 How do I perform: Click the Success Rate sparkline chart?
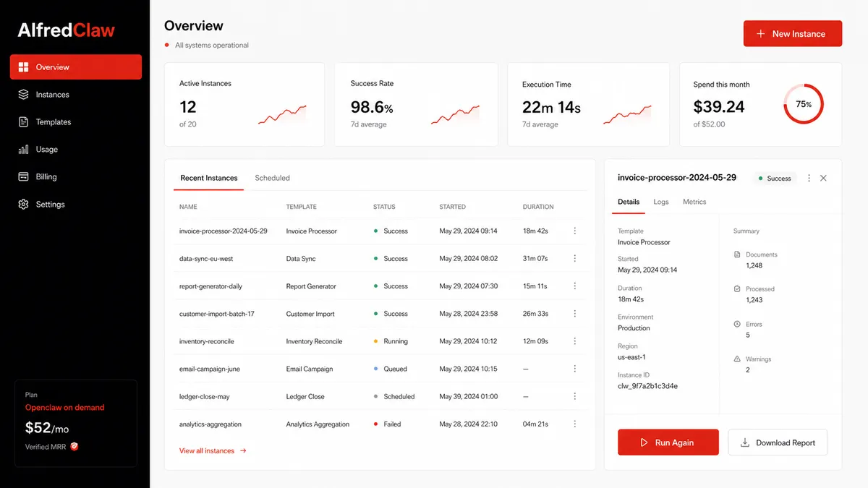point(455,115)
